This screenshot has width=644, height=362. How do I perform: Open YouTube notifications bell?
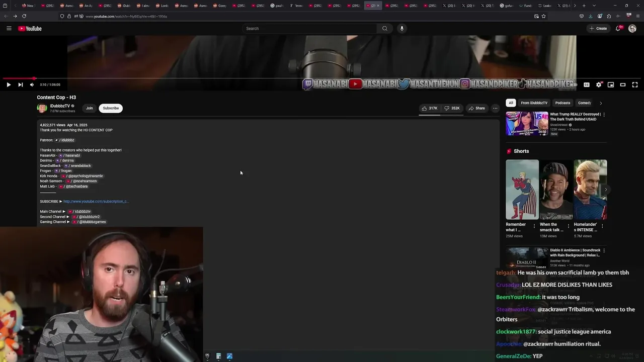coord(618,29)
